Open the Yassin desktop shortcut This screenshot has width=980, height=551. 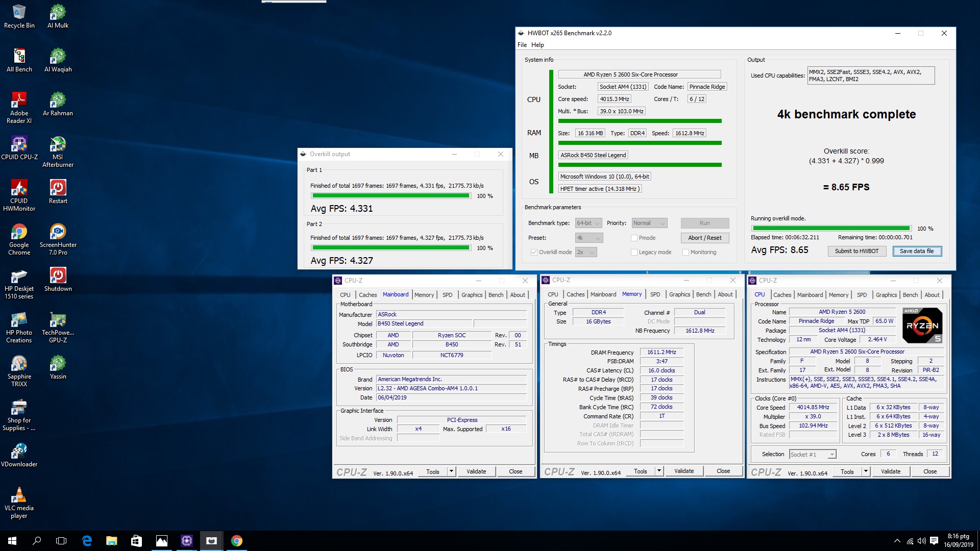click(x=58, y=367)
